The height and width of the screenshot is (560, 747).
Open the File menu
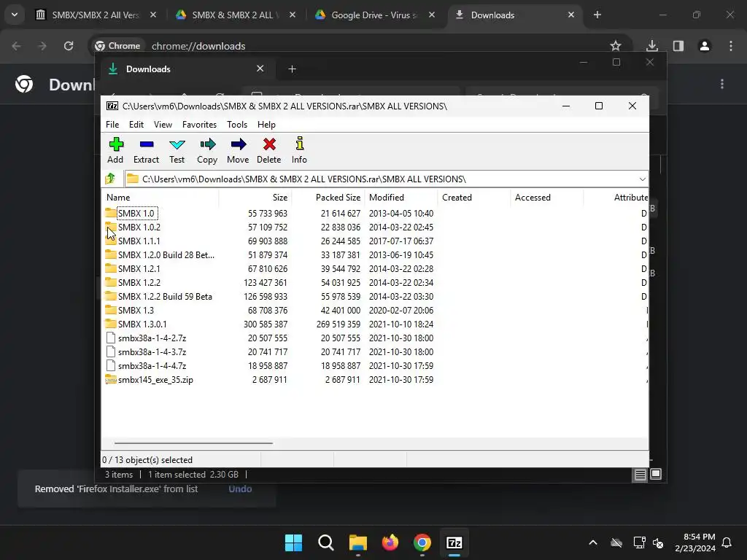(112, 124)
